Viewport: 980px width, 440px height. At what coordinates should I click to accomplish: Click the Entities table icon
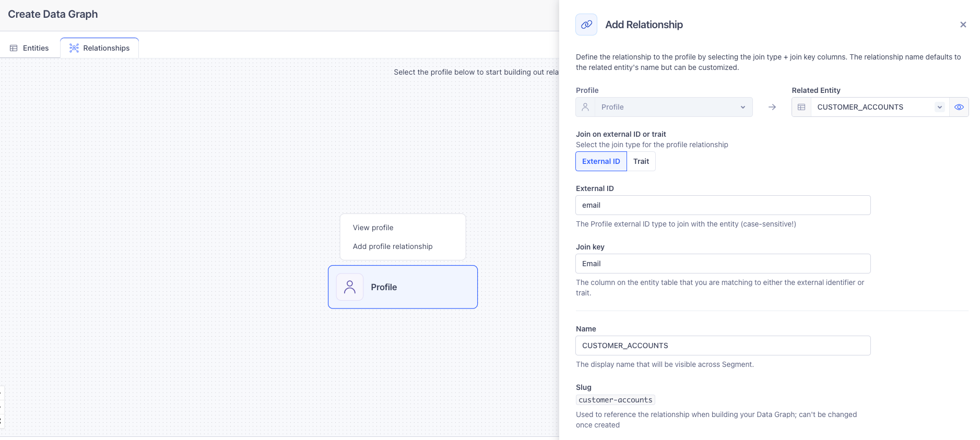pos(14,48)
